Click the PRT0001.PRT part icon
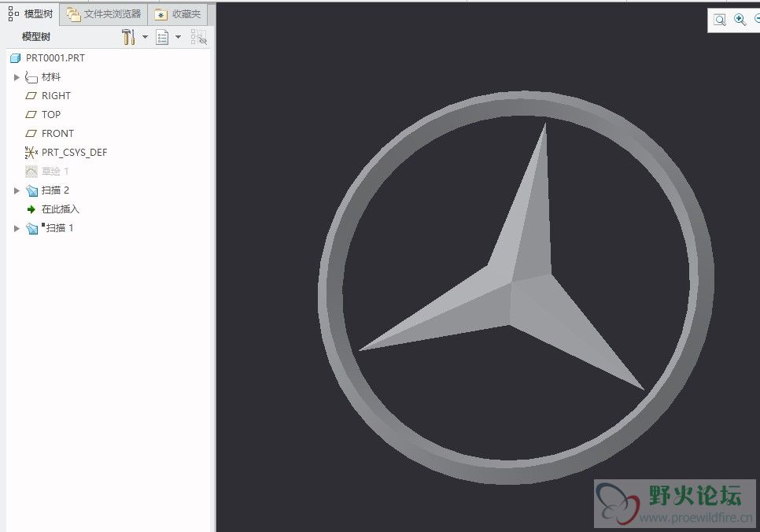Viewport: 760px width, 532px height. [16, 58]
